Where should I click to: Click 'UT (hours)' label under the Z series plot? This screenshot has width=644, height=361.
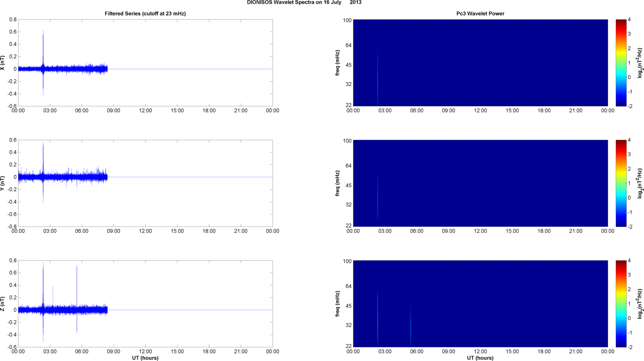point(145,358)
